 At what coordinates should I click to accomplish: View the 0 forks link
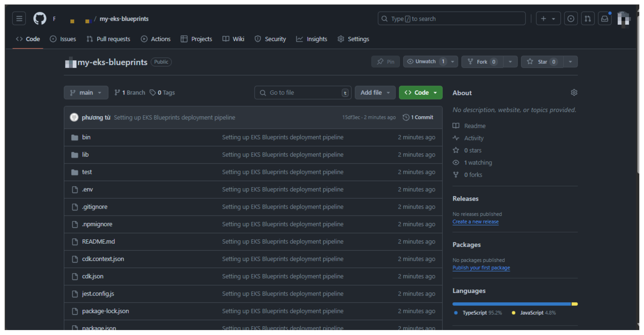[468, 175]
